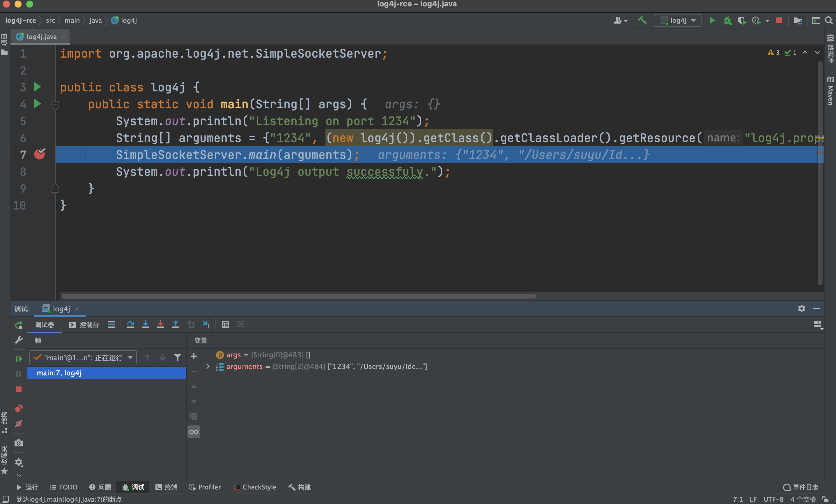The height and width of the screenshot is (504, 836).
Task: Open the 事件日志 event log
Action: pos(801,487)
